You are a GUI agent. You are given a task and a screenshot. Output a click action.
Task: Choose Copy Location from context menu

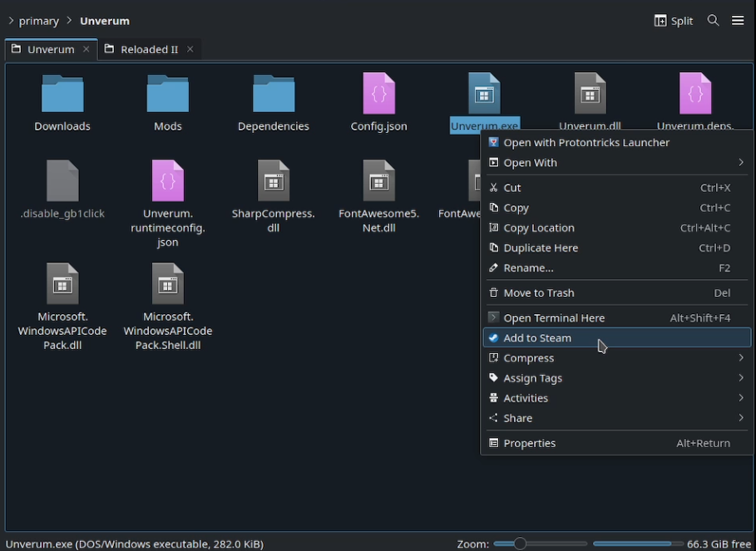tap(617, 228)
